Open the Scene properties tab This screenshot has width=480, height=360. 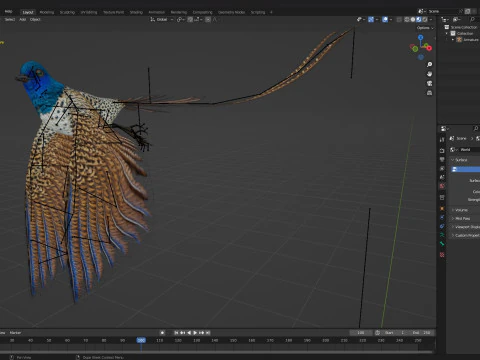coord(442,177)
